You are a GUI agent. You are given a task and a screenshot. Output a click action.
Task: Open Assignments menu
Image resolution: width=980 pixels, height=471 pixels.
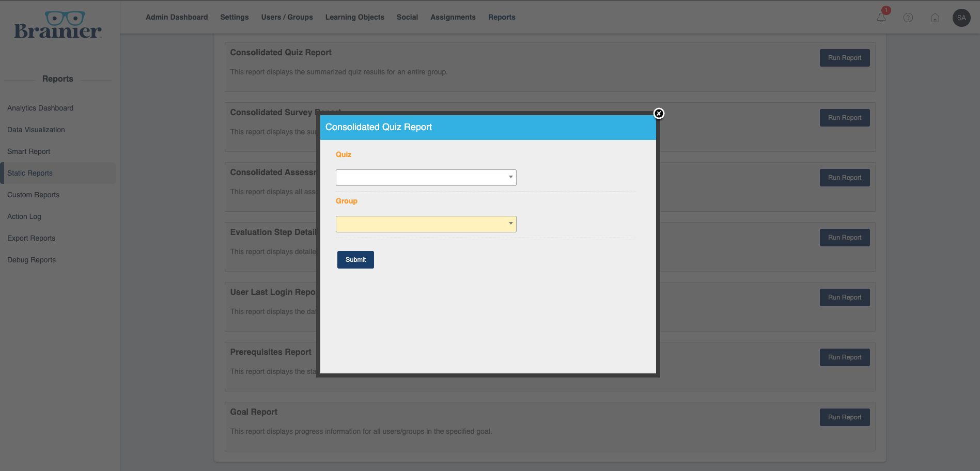(x=453, y=17)
